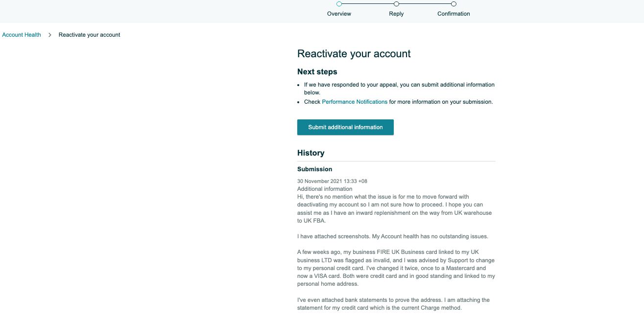Click the Submission entry title
The width and height of the screenshot is (644, 319).
315,169
